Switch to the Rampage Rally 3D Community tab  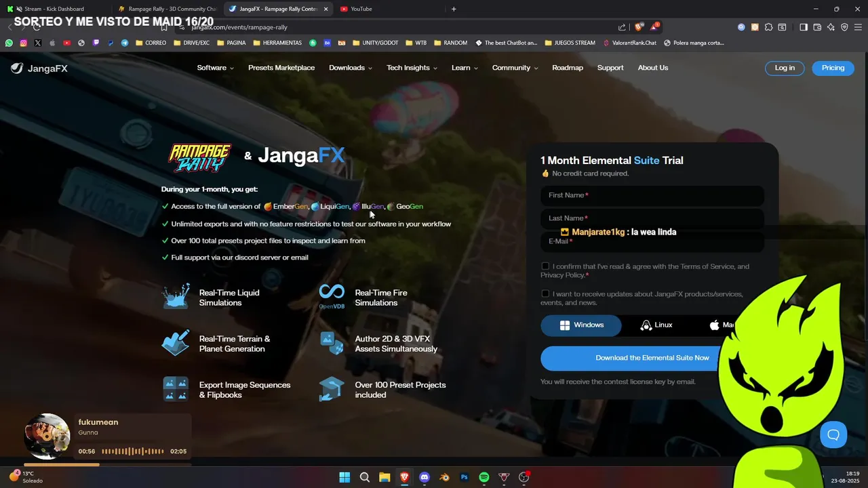point(166,9)
